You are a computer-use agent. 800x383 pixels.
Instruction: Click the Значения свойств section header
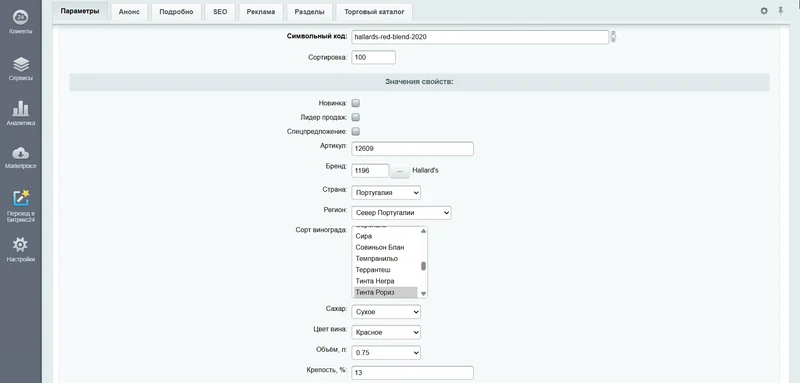point(419,82)
